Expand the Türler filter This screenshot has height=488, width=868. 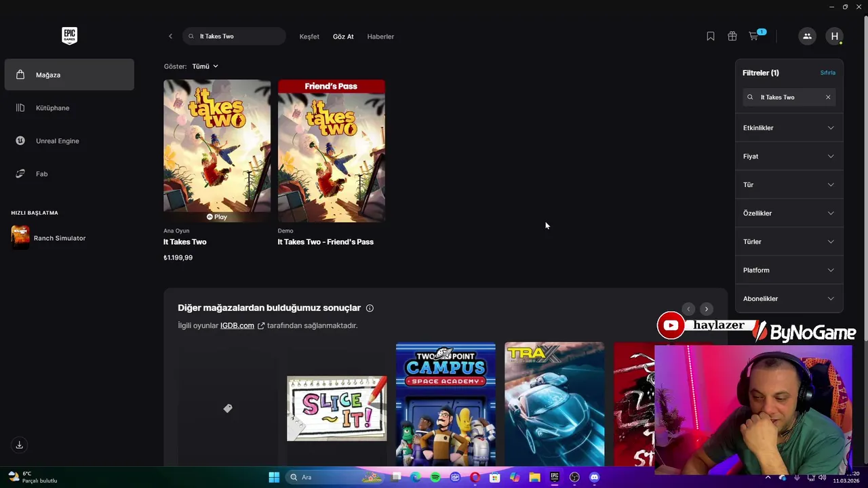[x=789, y=241]
